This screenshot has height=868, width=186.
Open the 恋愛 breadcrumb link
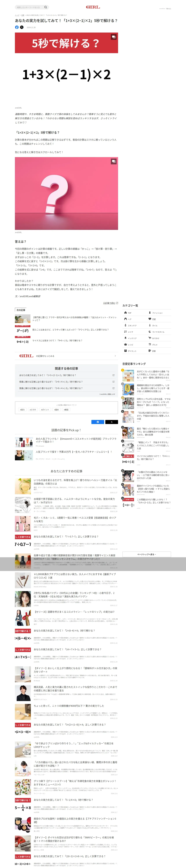23,15
